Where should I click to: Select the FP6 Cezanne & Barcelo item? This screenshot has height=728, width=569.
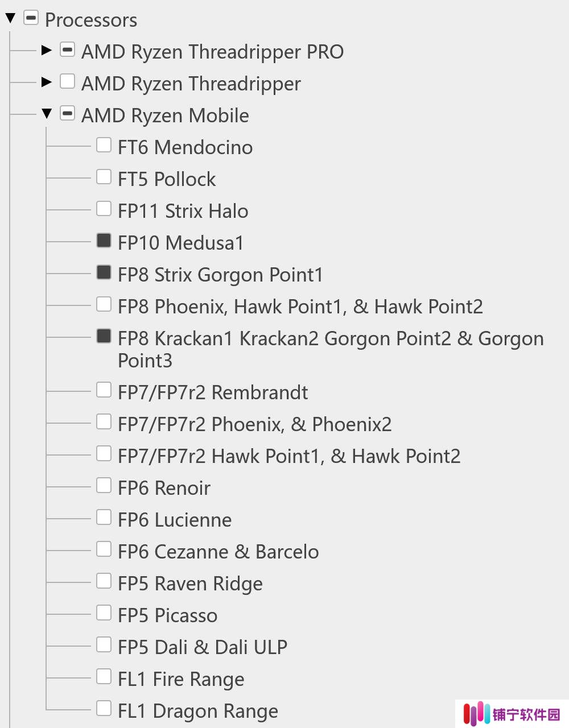pos(218,552)
